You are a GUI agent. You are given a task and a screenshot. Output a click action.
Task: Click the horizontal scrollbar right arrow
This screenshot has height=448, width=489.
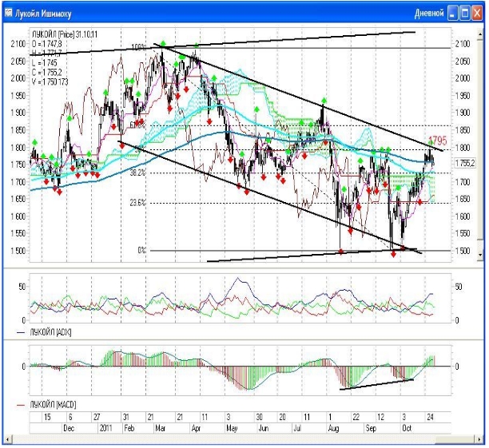tap(479, 439)
